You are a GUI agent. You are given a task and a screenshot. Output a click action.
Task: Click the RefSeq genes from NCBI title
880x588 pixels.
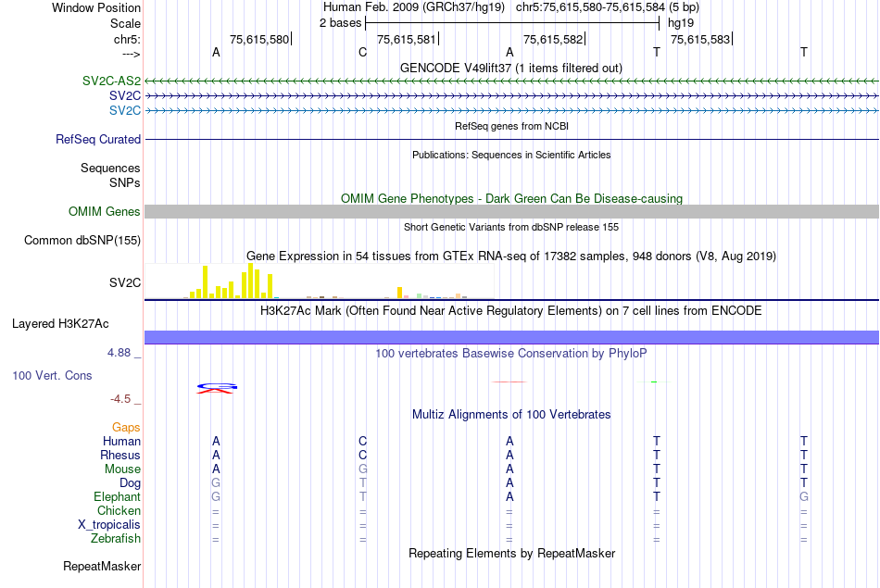click(x=512, y=126)
